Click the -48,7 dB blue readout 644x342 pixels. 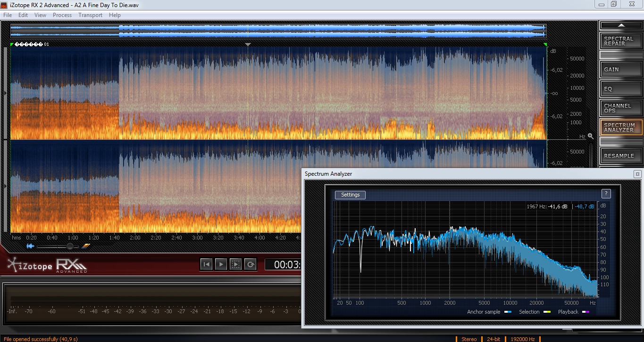585,206
